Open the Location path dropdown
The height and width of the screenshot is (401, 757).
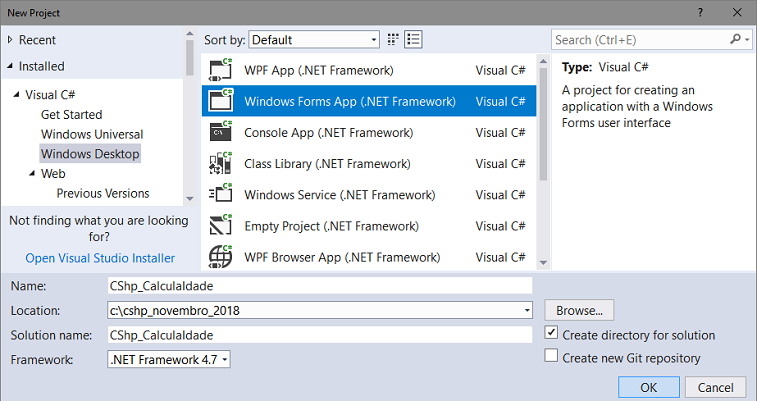pyautogui.click(x=527, y=310)
